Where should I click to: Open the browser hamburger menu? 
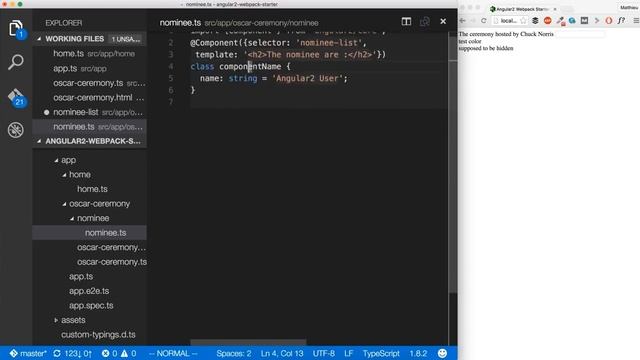pos(636,21)
